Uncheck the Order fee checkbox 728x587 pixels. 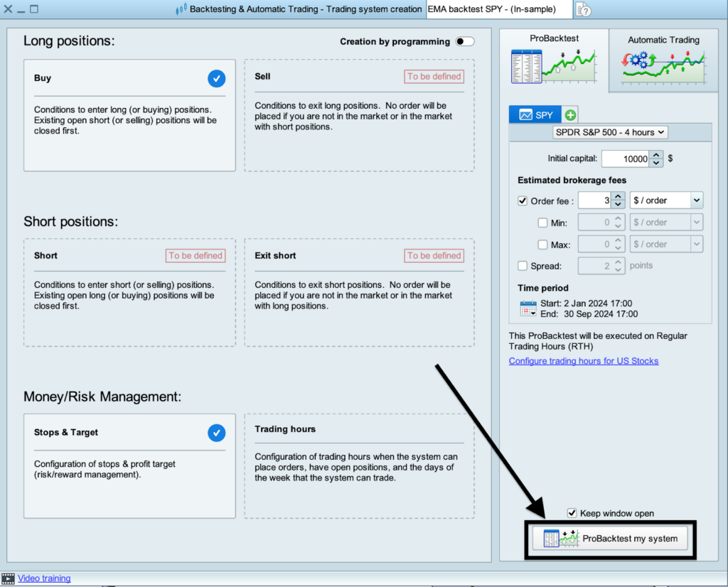coord(522,200)
